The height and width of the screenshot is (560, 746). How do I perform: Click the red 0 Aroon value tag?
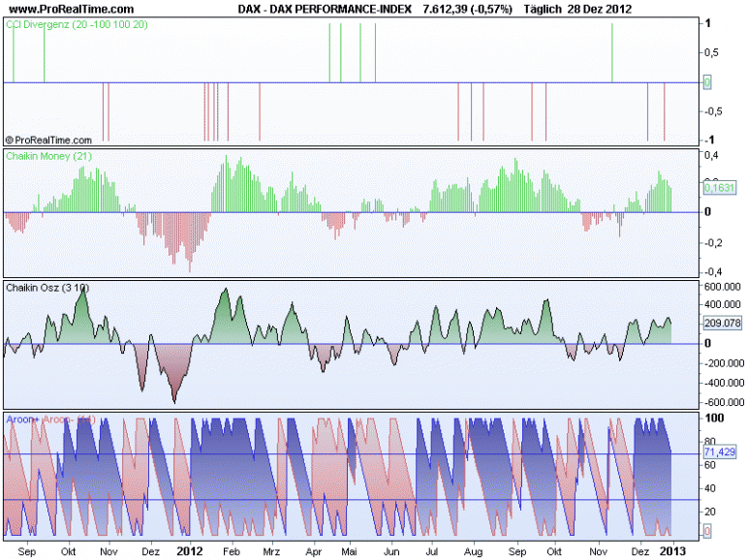(707, 532)
